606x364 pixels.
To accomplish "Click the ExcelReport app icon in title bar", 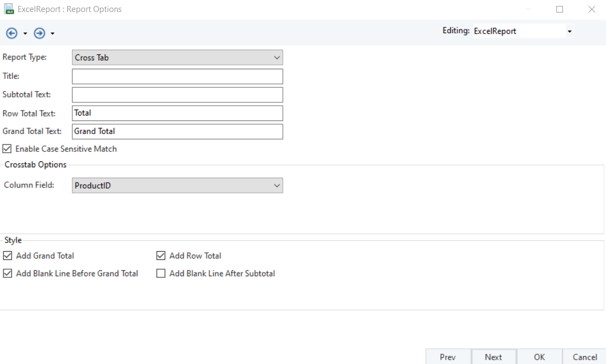I will click(9, 9).
